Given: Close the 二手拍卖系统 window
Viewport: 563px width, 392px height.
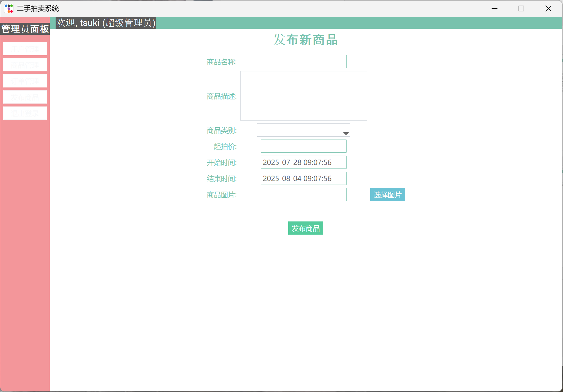Looking at the screenshot, I should tap(548, 8).
